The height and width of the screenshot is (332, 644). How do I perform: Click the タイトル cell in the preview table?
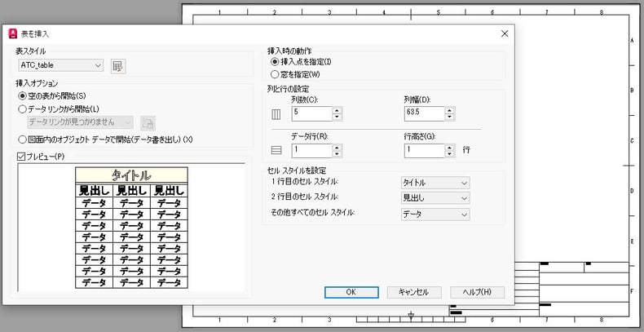tap(131, 175)
